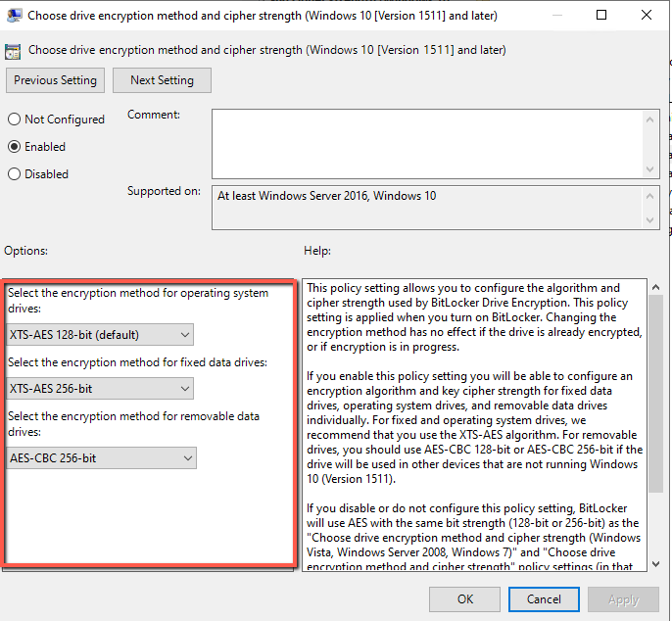Click the policy setting icon beside the heading
672x621 pixels.
[13, 52]
